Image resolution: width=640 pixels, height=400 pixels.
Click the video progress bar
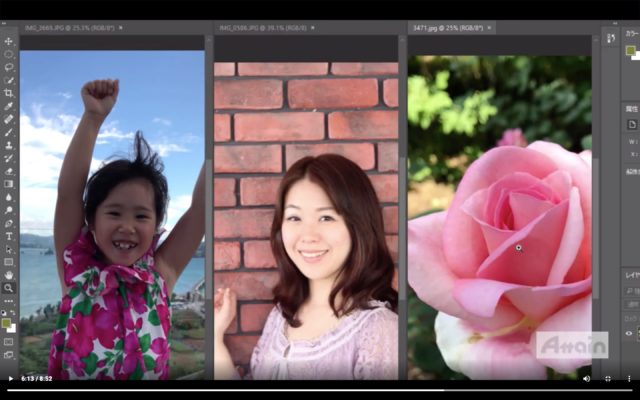320,390
